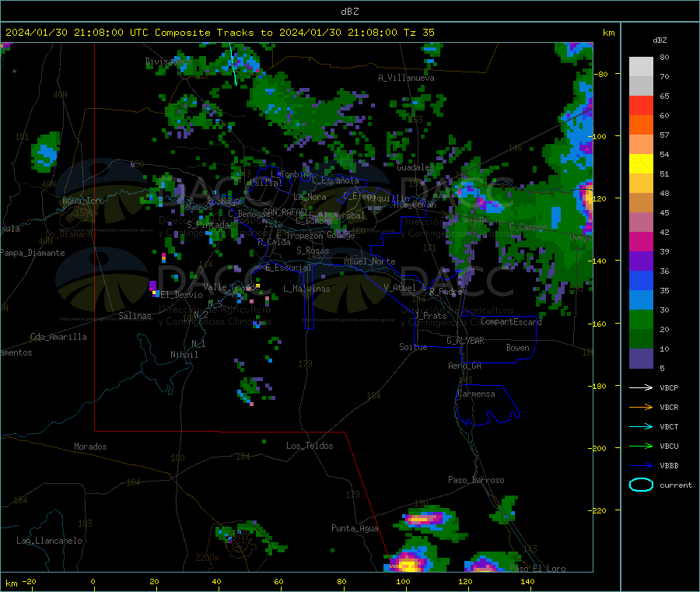Click the 30 dBZ light blue swatch
The image size is (700, 592).
(x=641, y=300)
